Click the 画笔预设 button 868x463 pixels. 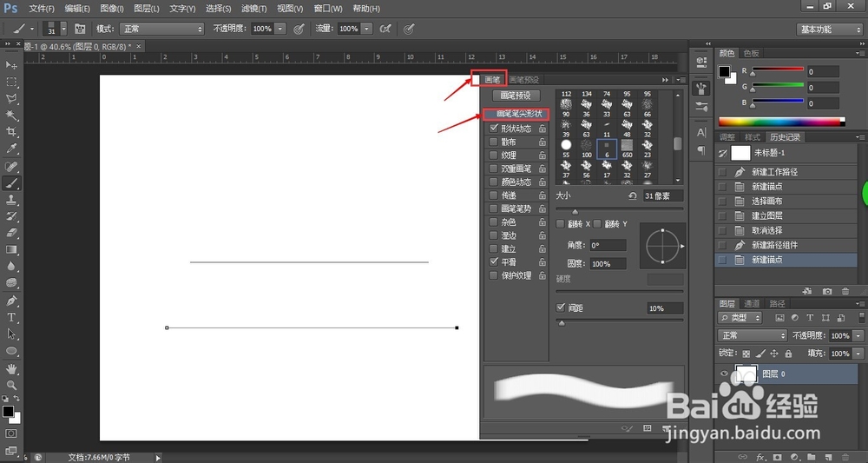click(x=516, y=96)
